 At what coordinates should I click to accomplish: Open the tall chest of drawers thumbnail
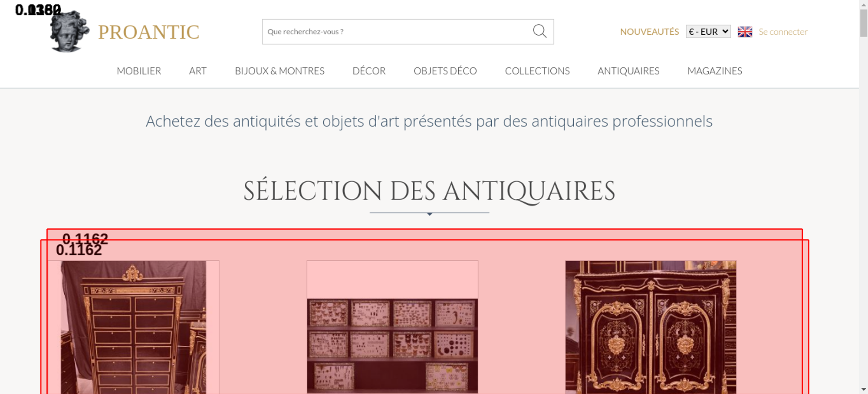(x=133, y=327)
